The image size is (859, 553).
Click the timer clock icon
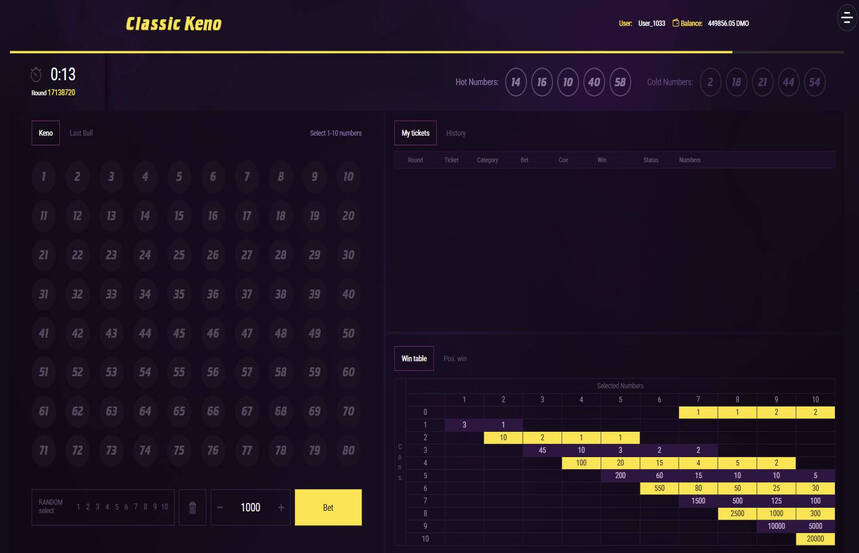pos(36,74)
